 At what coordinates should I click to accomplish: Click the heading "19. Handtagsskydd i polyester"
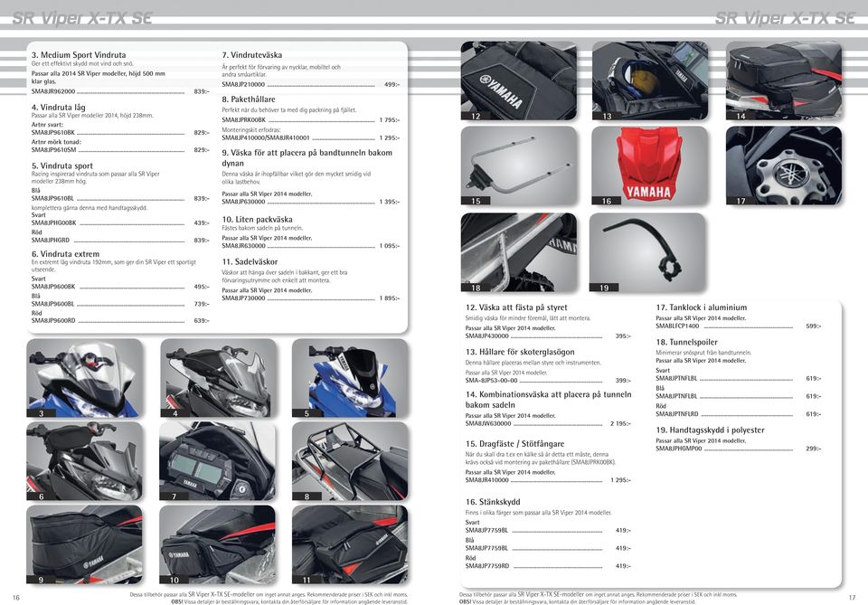point(711,430)
